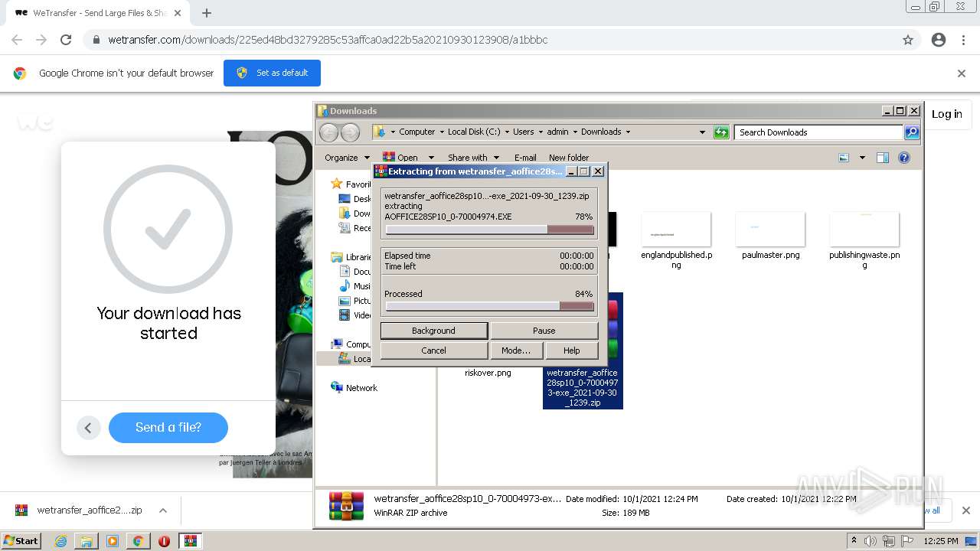Click Send a file? button
Image resolution: width=980 pixels, height=551 pixels.
(168, 427)
